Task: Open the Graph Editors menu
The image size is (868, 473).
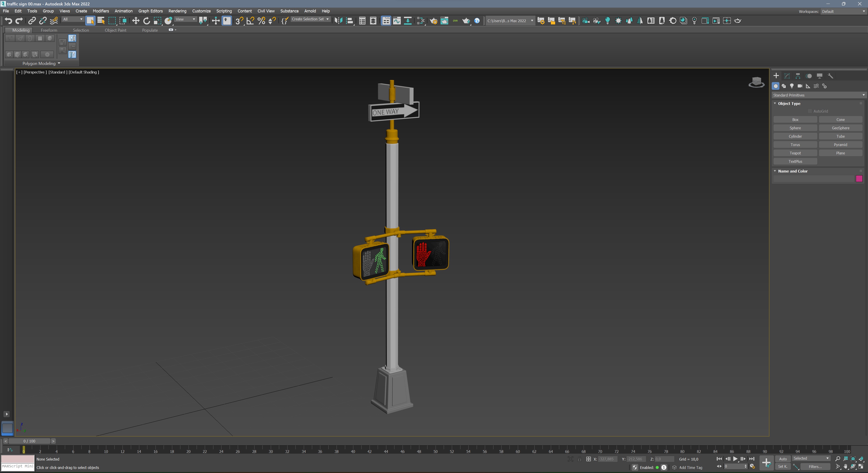Action: pyautogui.click(x=150, y=11)
